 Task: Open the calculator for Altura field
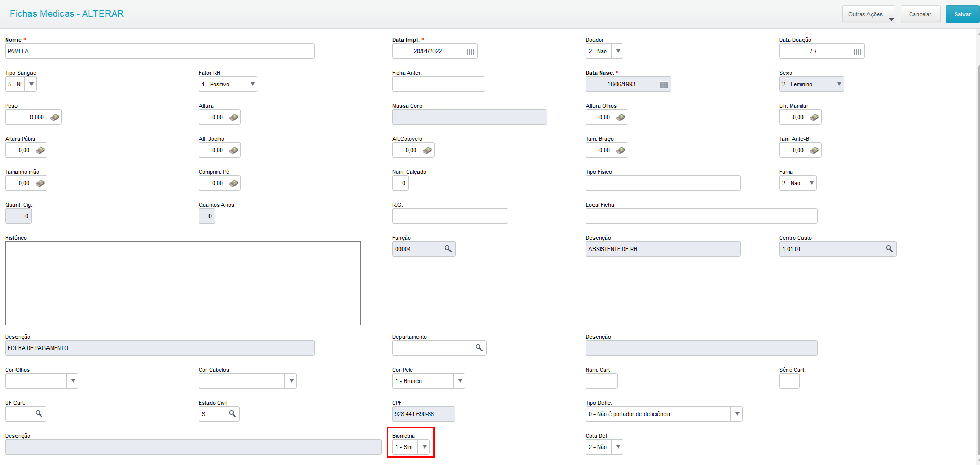tap(233, 117)
